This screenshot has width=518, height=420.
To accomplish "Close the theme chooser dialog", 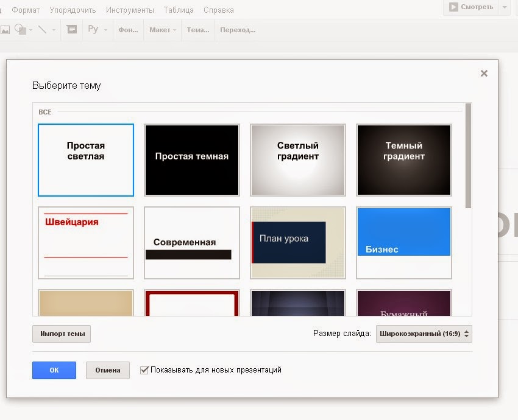I will 484,73.
